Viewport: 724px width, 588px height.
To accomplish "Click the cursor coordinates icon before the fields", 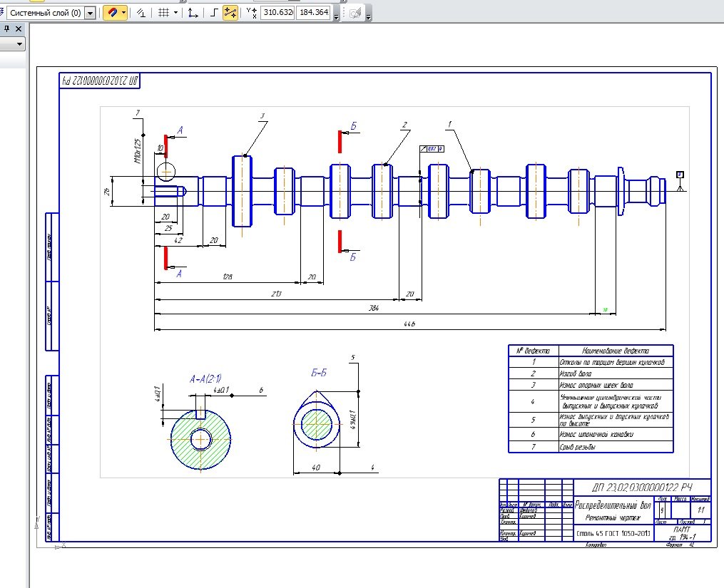I will click(250, 13).
